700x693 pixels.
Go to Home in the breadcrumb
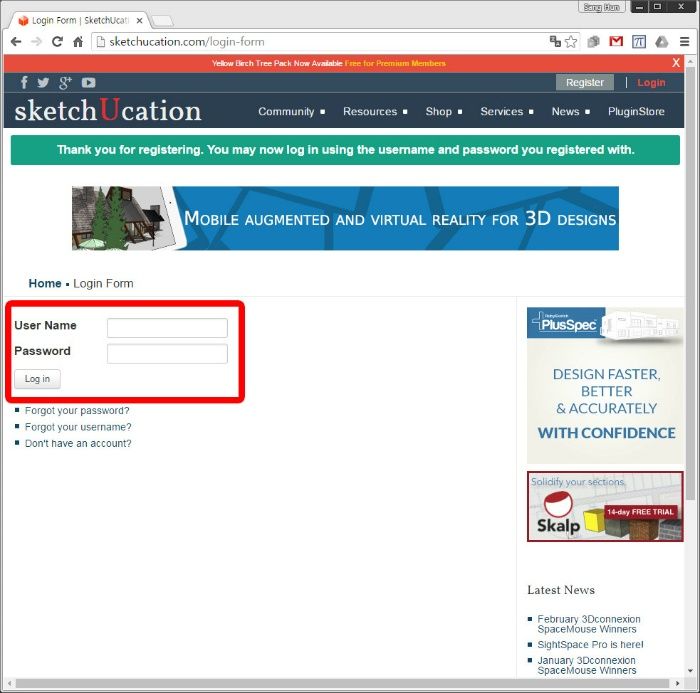point(45,284)
